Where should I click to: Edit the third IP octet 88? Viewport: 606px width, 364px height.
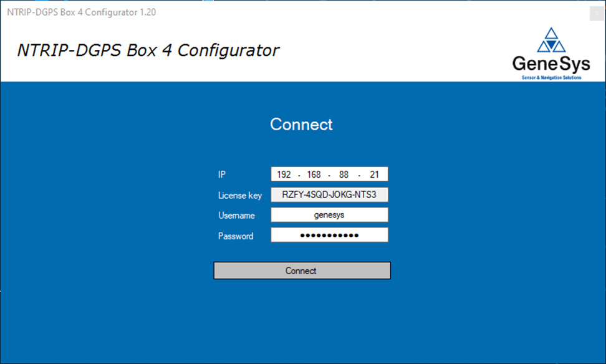coord(344,175)
